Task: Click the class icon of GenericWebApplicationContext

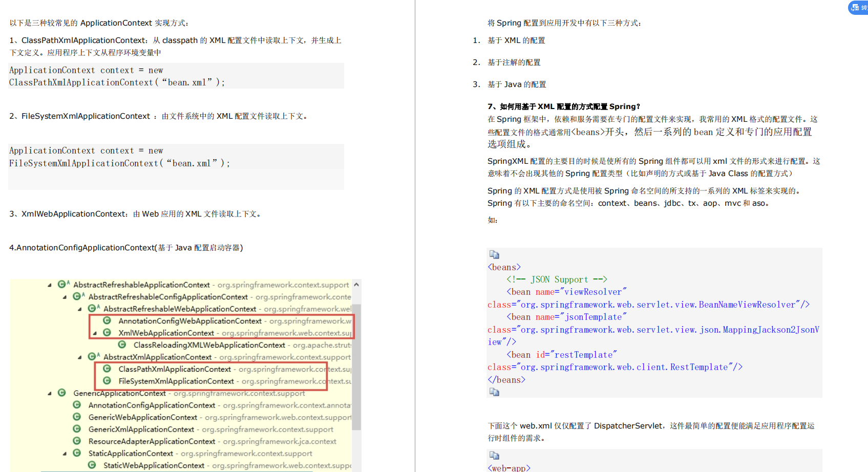Action: 77,417
